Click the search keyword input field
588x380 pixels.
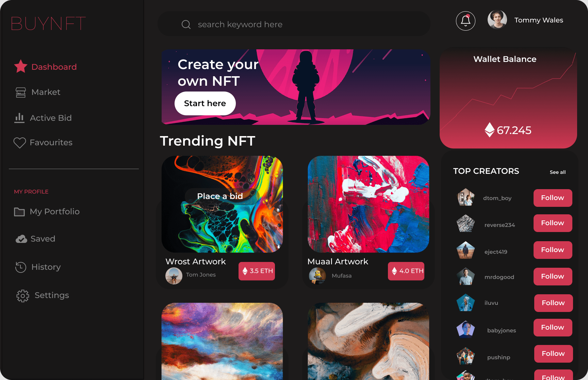[x=294, y=24]
